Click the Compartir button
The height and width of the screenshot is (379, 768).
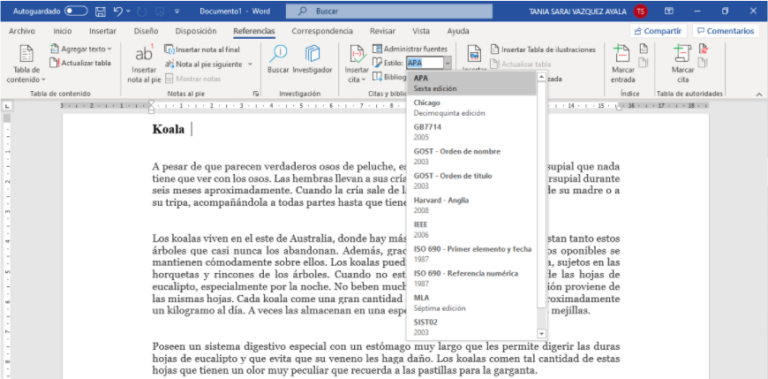pos(658,31)
